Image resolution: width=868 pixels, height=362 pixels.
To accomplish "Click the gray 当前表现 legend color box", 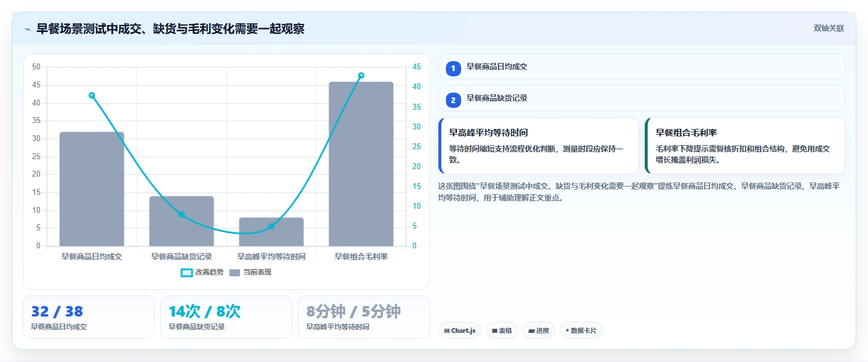I will [x=235, y=273].
